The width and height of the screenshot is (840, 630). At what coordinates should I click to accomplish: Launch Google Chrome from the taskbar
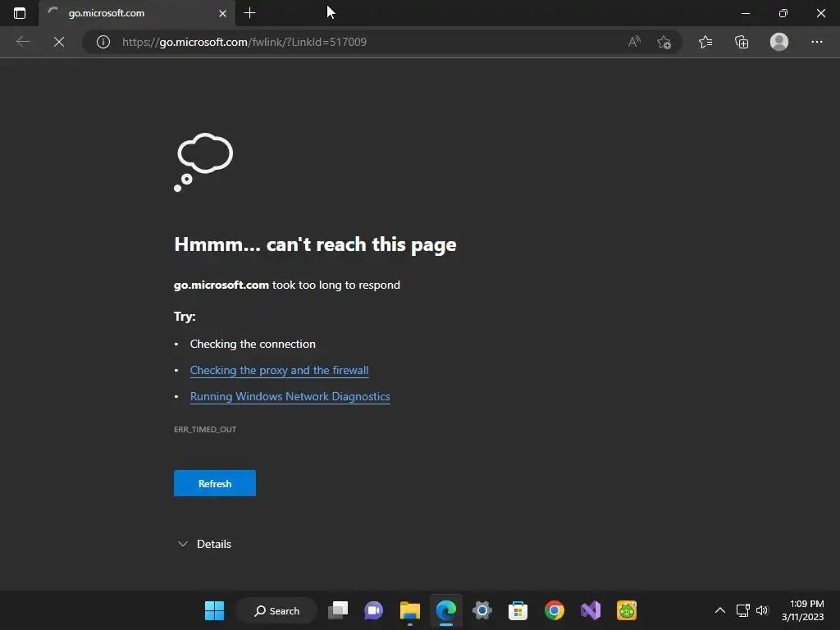coord(555,610)
